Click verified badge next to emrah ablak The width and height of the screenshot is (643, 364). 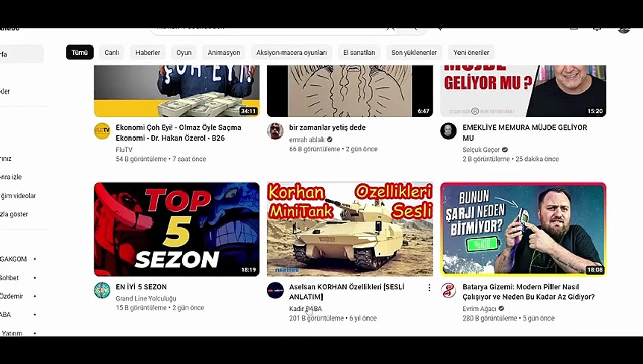(x=330, y=140)
